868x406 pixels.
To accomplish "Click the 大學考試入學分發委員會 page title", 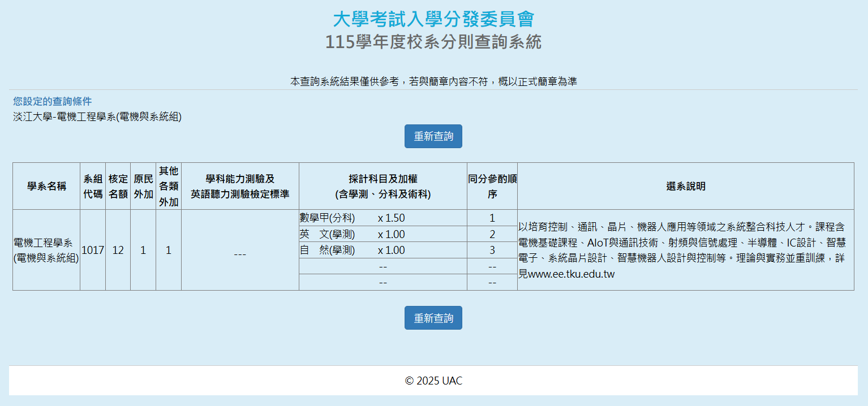I will pyautogui.click(x=433, y=19).
